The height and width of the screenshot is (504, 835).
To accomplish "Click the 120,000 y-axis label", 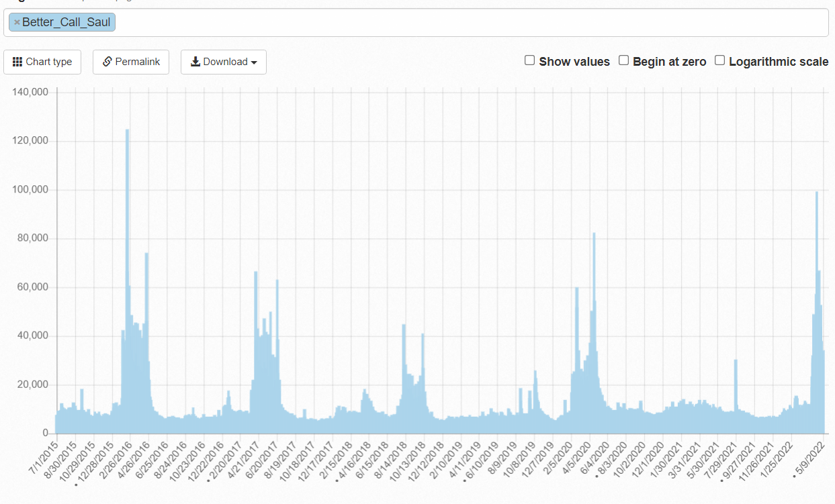I will [31, 141].
